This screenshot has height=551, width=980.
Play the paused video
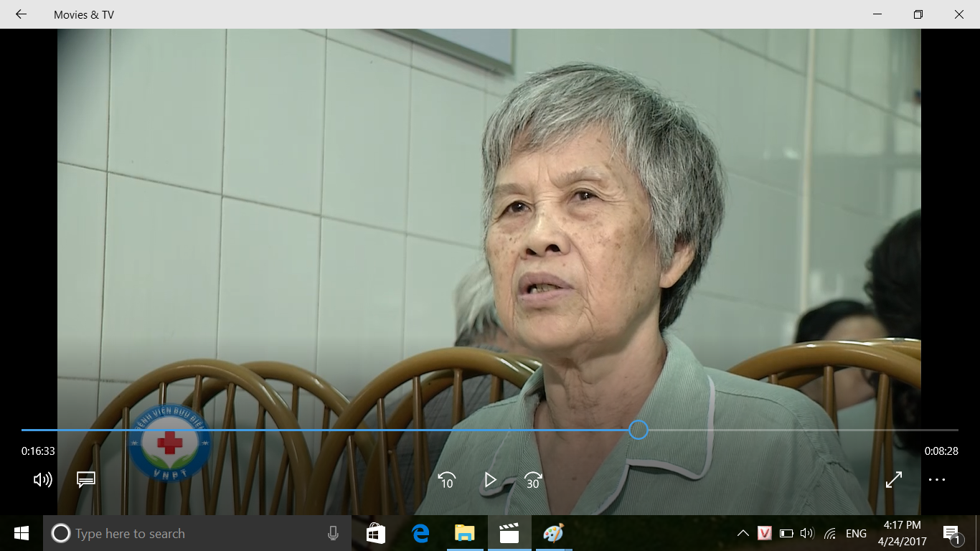click(x=490, y=480)
